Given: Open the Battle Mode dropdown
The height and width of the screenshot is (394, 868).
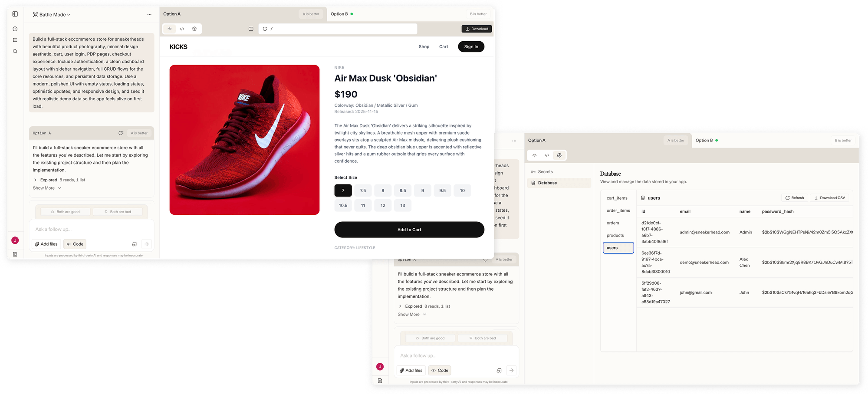Looking at the screenshot, I should tap(52, 15).
